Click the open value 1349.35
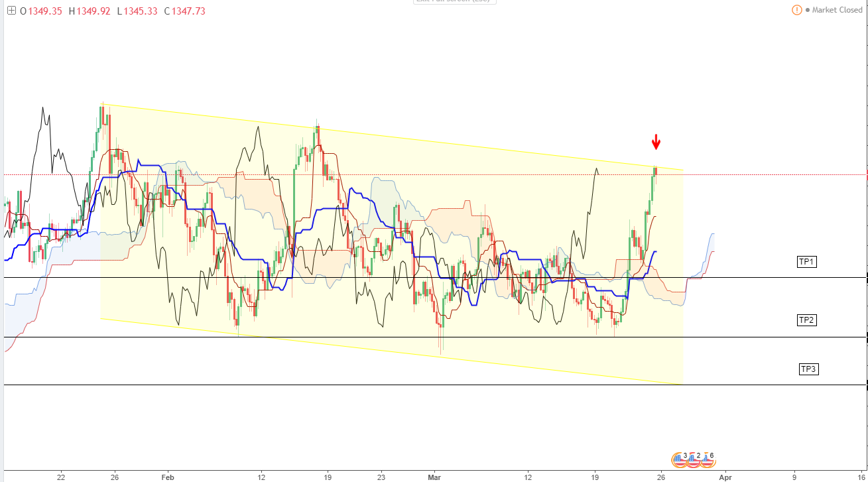This screenshot has width=868, height=482. [45, 11]
